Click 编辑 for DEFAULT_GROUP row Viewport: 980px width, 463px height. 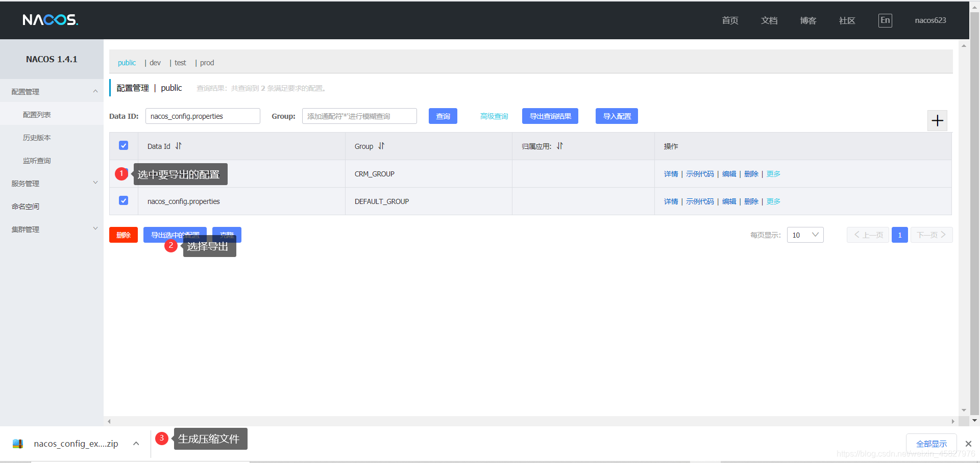coord(729,201)
